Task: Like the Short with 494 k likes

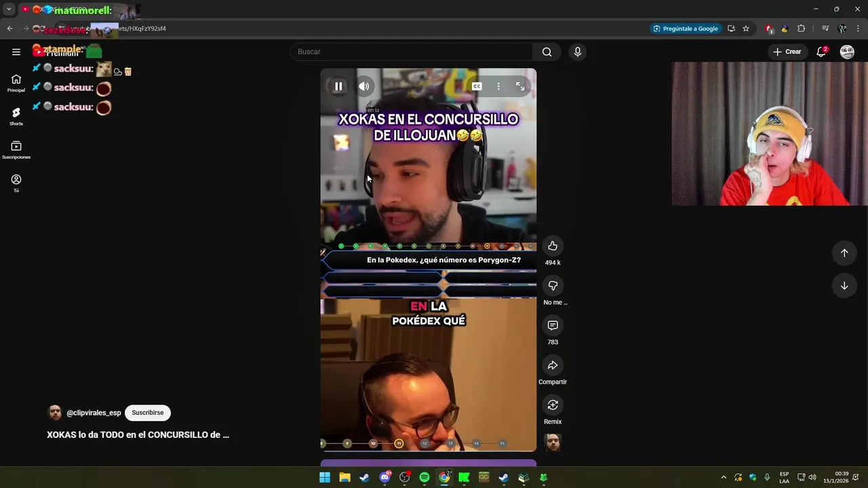Action: (x=553, y=245)
